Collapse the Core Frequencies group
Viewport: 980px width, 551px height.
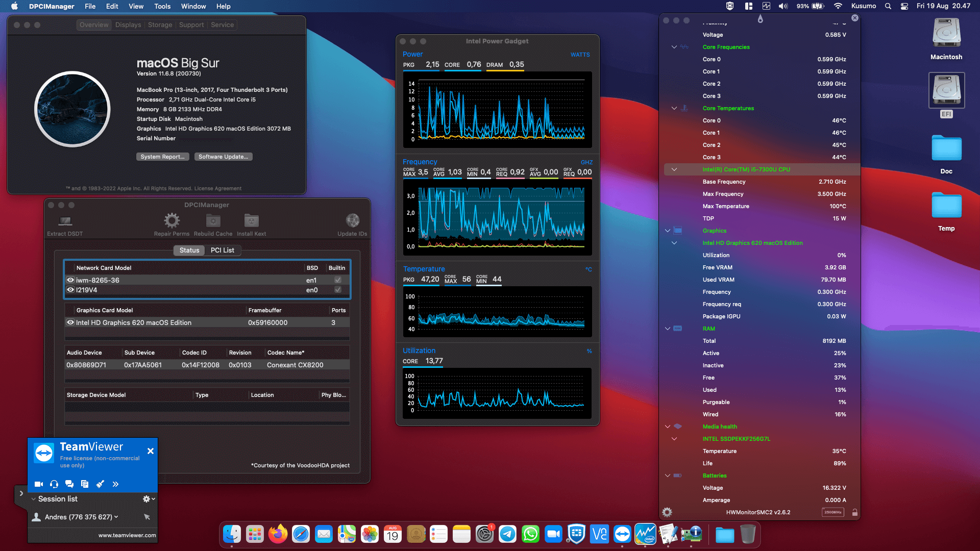pyautogui.click(x=674, y=47)
